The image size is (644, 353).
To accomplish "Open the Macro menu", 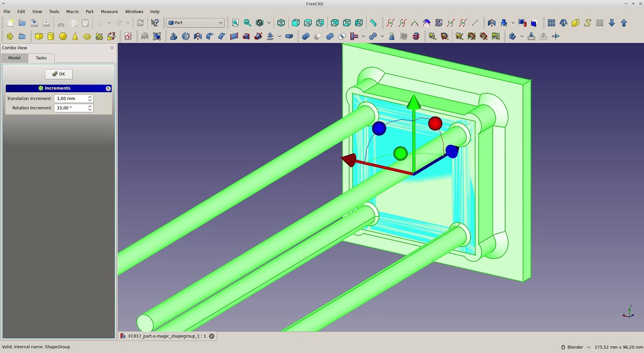I will coord(72,11).
